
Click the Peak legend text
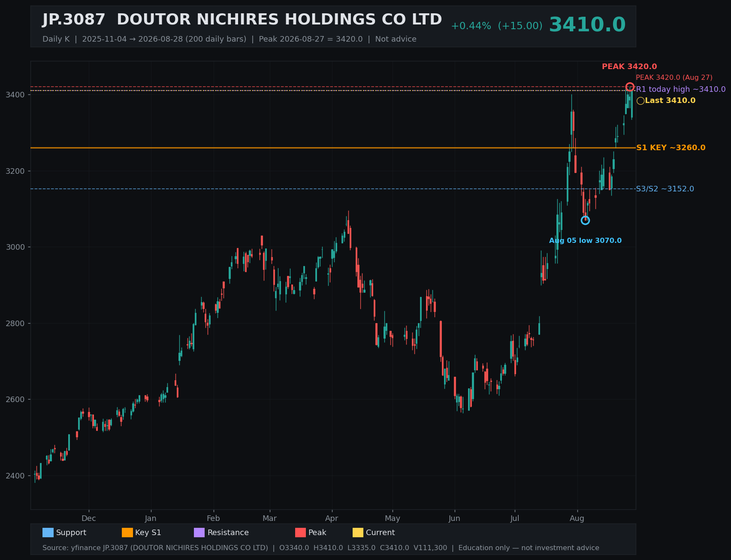point(317,533)
